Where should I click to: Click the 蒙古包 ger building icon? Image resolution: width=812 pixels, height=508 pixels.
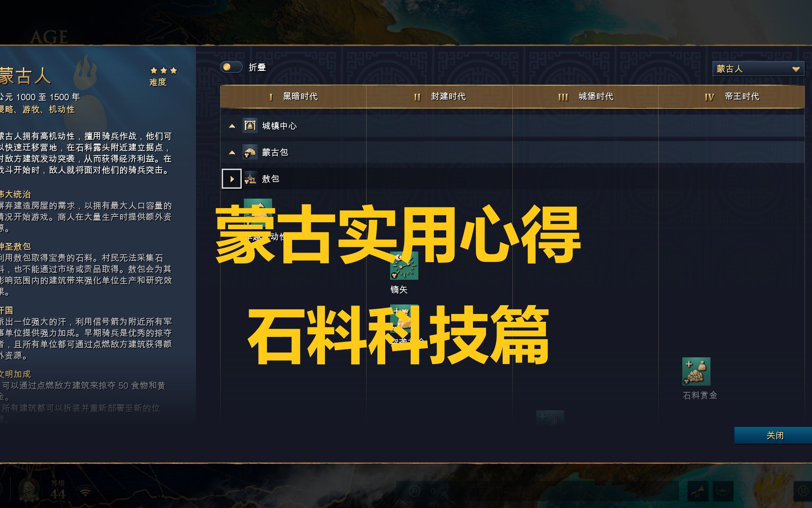(x=250, y=152)
